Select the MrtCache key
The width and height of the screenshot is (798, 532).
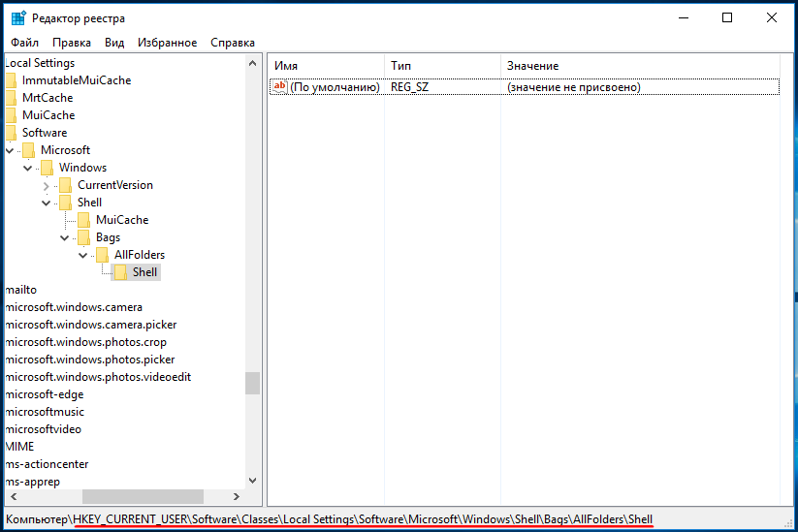(48, 98)
